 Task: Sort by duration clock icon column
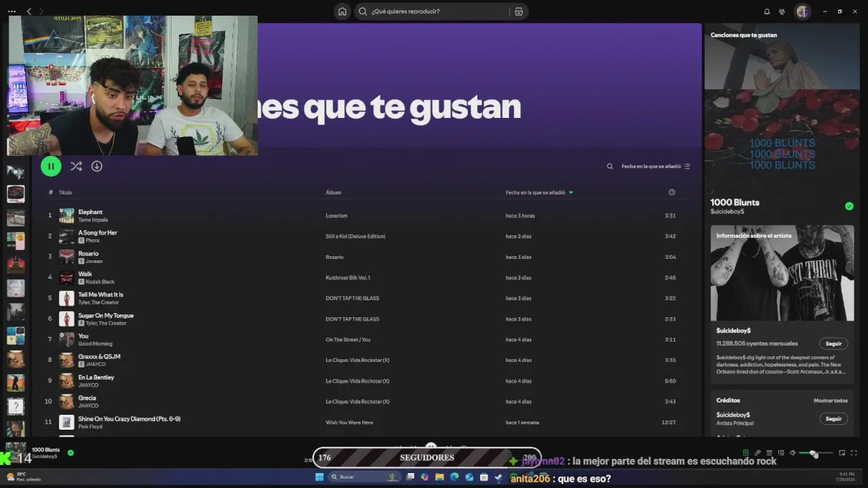click(x=672, y=192)
